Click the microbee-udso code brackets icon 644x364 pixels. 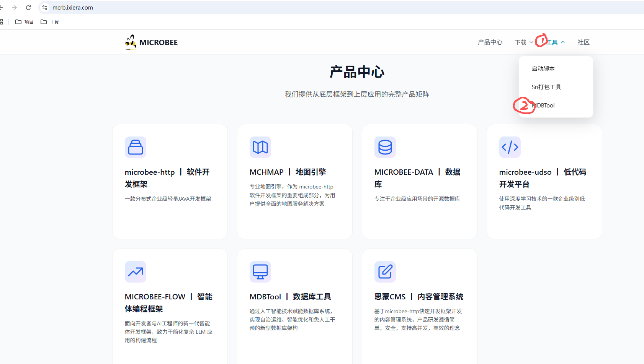point(510,147)
